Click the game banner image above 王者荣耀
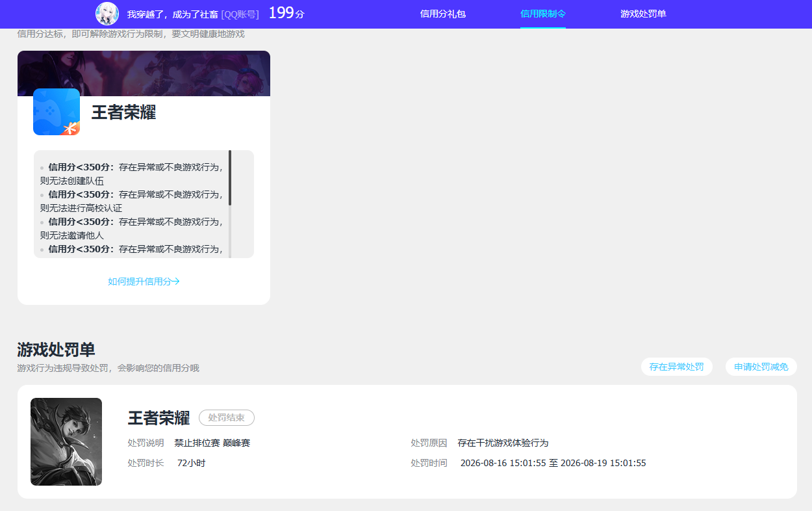 (x=144, y=73)
